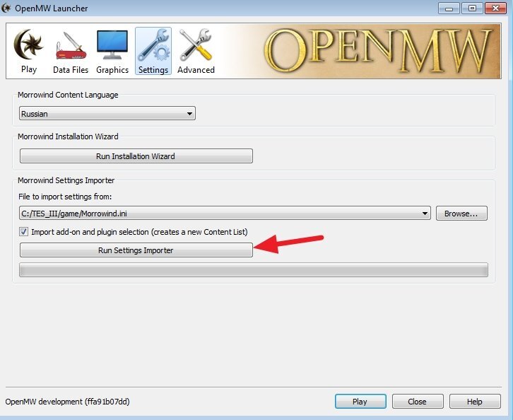Minimize the OpenMW Launcher window
Viewport: 513px width, 420px height.
(x=449, y=8)
